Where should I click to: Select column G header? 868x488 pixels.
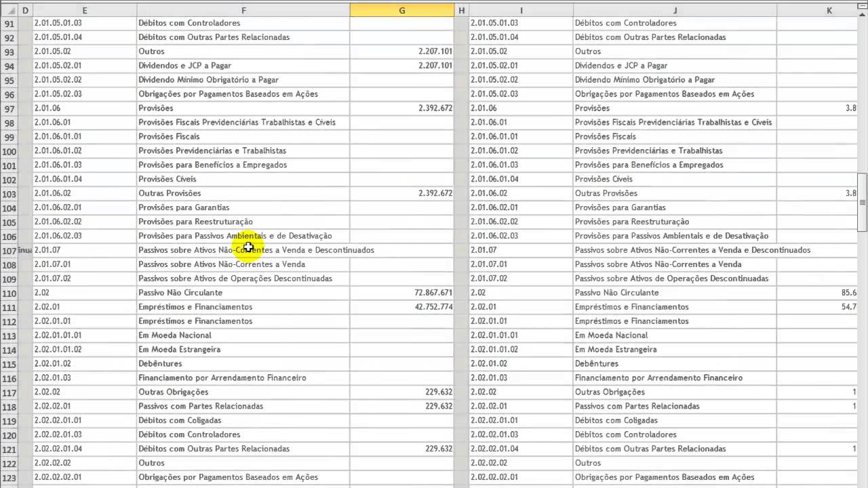click(x=402, y=10)
